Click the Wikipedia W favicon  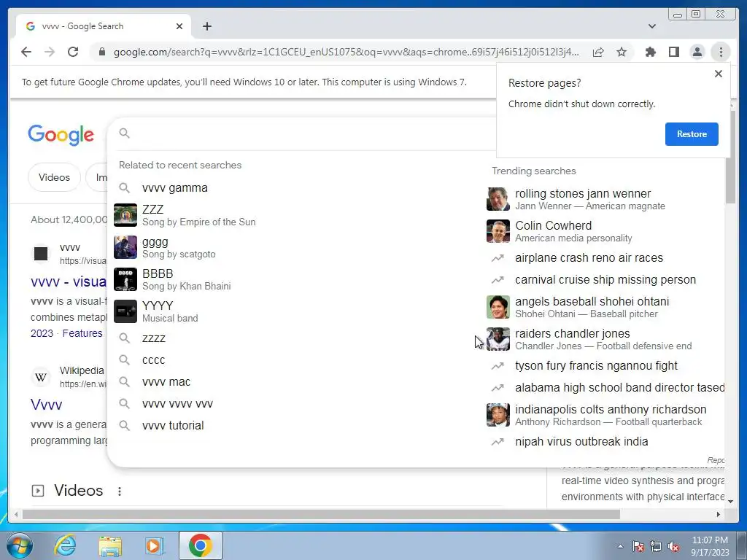(41, 377)
